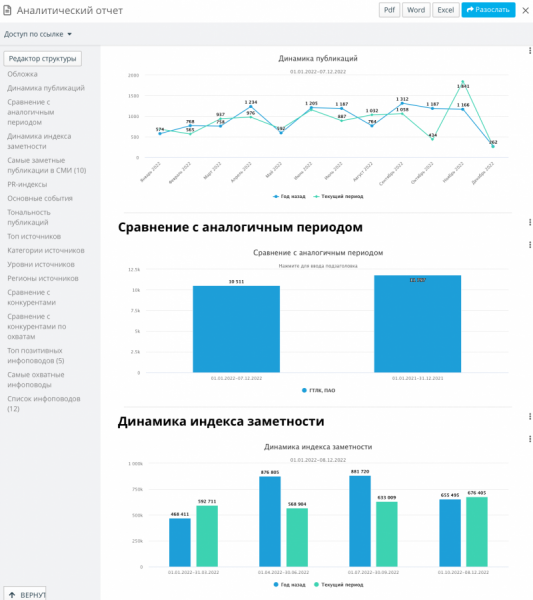Open kebab menu beside Сравнение с аналогичным периодом heading
This screenshot has height=600, width=533.
(x=530, y=222)
